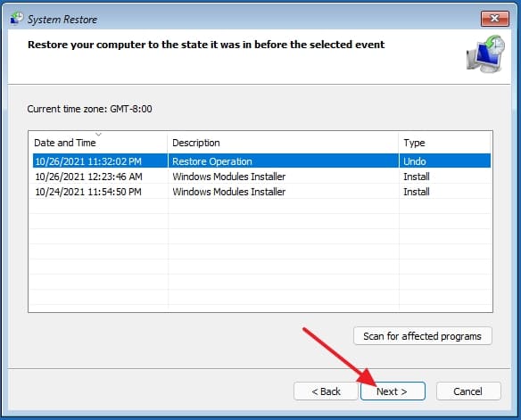Click the Undo type cell

pos(414,161)
